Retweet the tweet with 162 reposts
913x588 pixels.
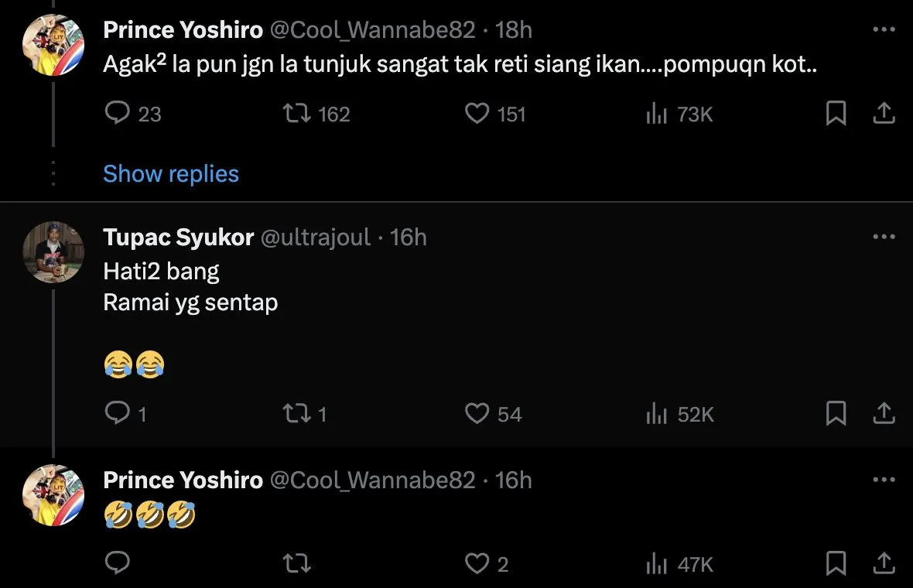pos(296,114)
